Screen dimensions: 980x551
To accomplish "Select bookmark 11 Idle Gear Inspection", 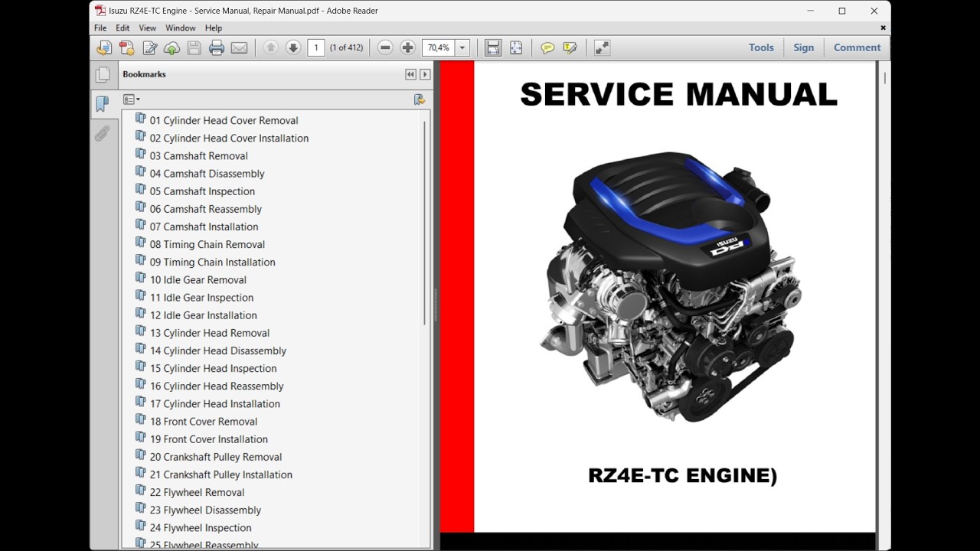I will (201, 298).
